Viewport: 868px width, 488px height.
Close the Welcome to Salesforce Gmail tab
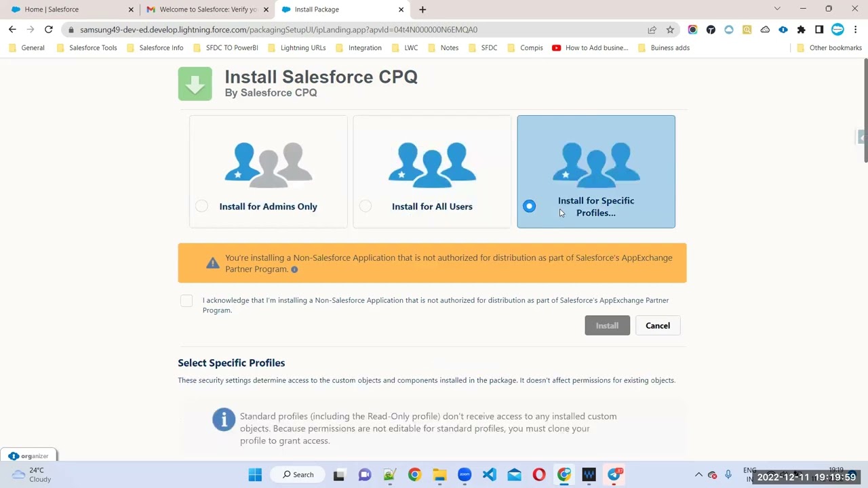266,9
